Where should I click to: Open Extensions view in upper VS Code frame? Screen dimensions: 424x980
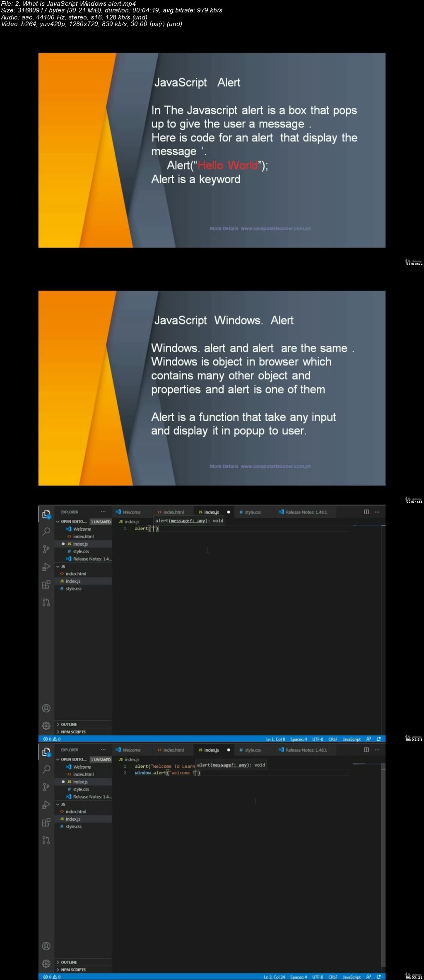pos(46,585)
